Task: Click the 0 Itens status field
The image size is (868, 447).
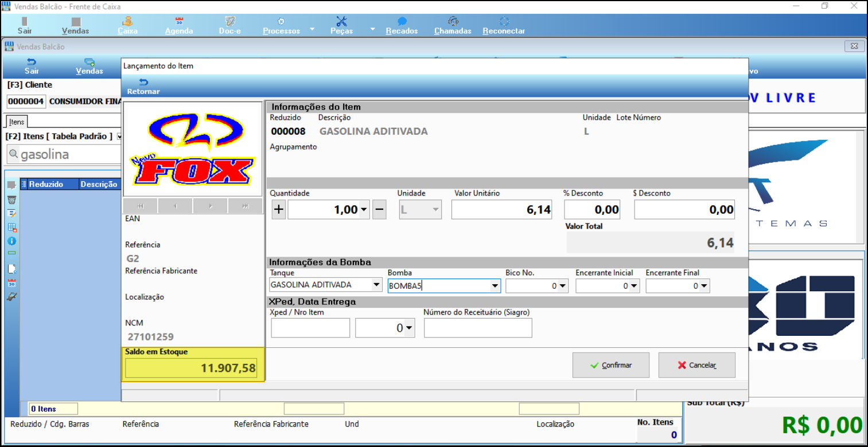Action: tap(53, 409)
